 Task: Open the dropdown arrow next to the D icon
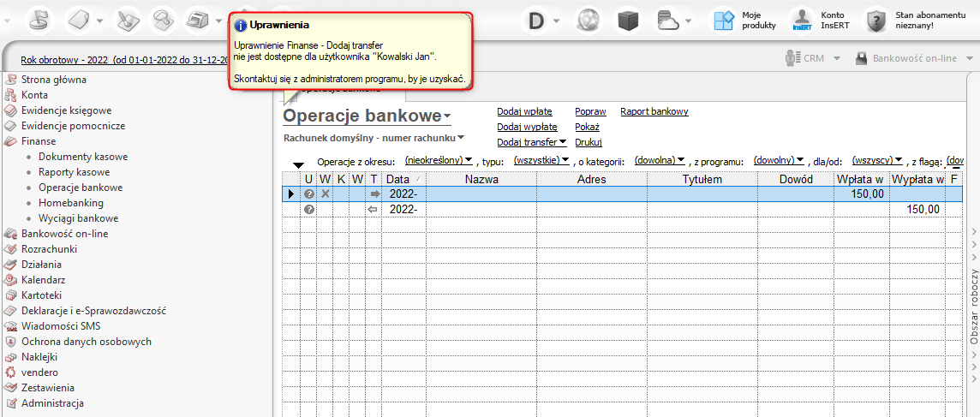click(x=556, y=22)
